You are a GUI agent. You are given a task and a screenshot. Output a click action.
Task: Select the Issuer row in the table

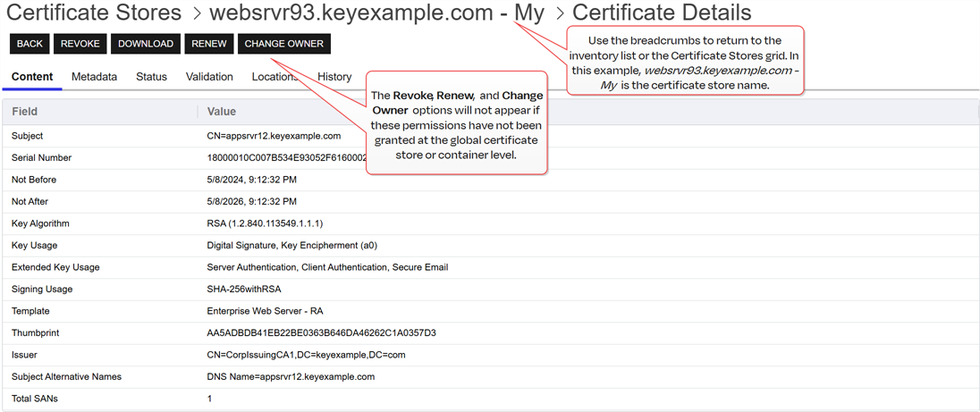24,355
